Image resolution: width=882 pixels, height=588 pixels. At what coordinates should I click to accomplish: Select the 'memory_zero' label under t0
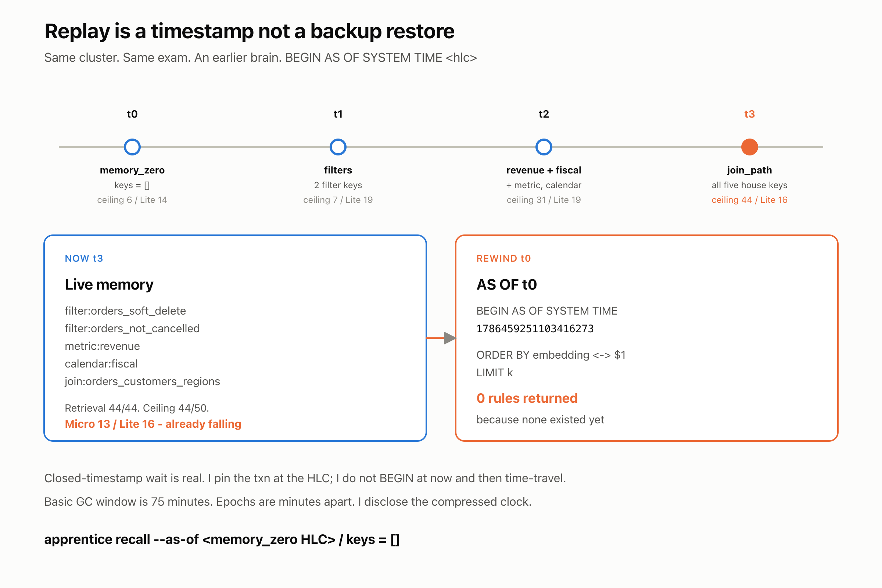tap(132, 170)
